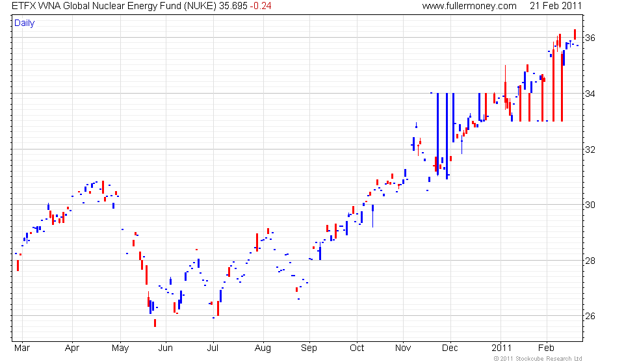Viewport: 637px width, 364px height.
Task: Select the Aug month marker on the axis
Action: (x=263, y=347)
